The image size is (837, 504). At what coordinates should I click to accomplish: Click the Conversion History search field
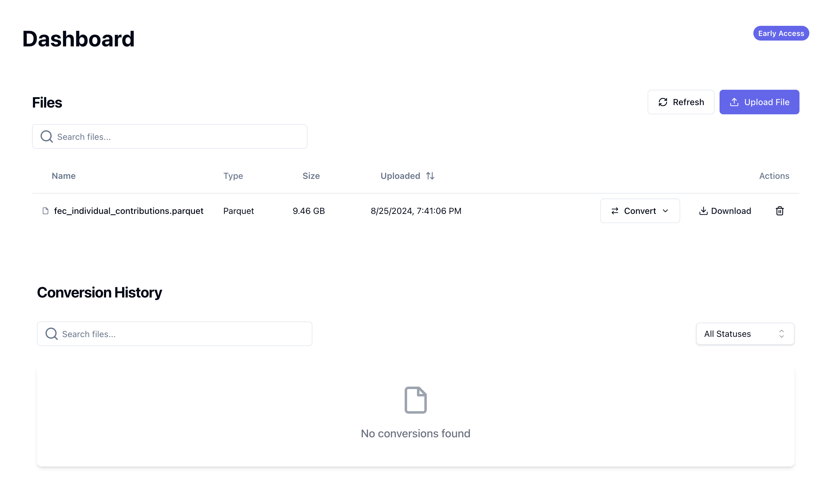[x=175, y=334]
